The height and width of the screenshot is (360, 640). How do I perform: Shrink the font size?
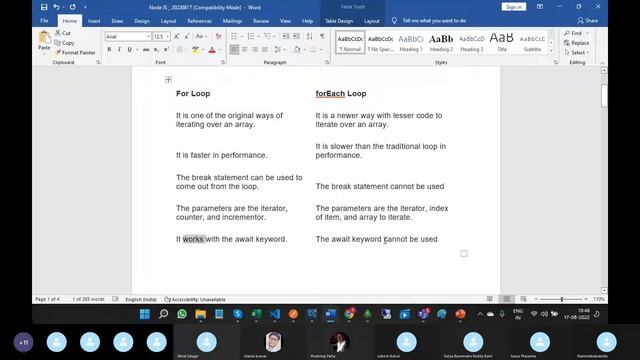[187, 36]
